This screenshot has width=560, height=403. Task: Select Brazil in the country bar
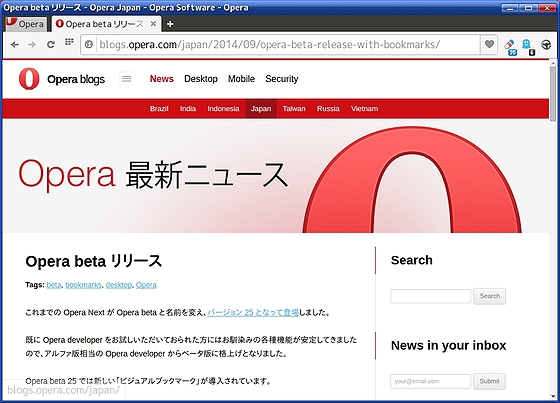coord(159,109)
